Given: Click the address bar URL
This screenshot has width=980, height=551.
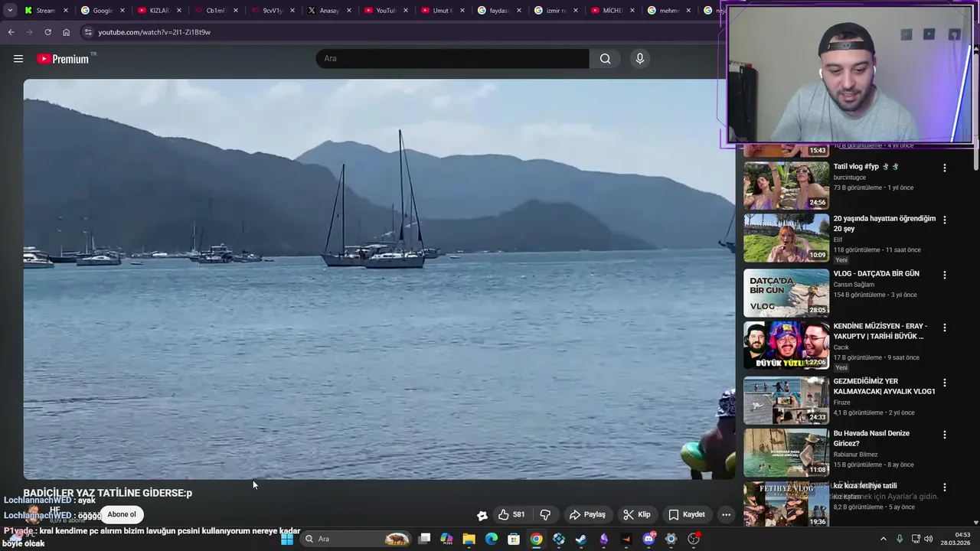Looking at the screenshot, I should [x=154, y=32].
